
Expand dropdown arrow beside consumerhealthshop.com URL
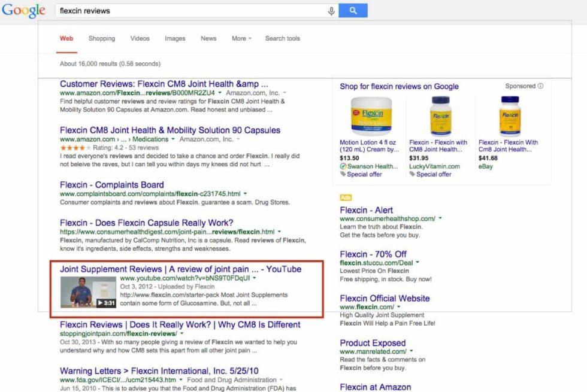coord(440,218)
